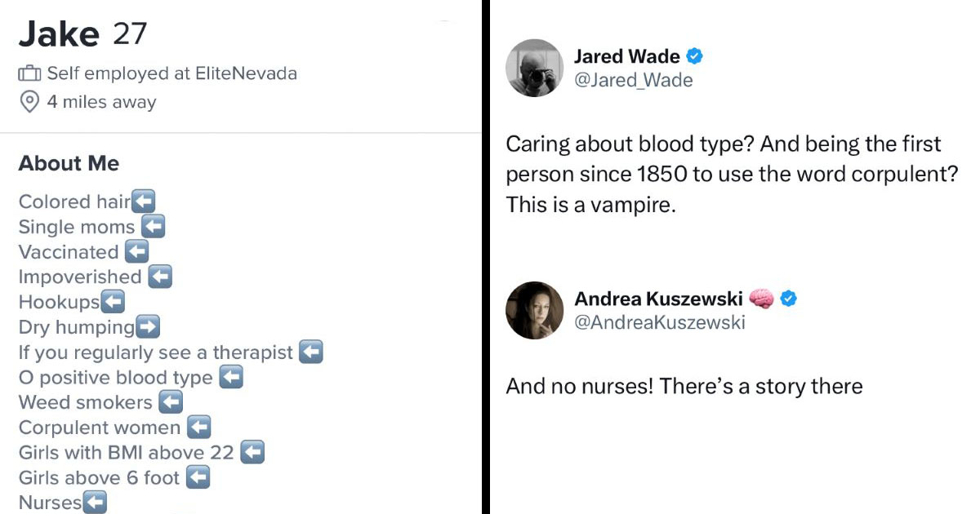Click the briefcase icon beside EliteNevada
980x514 pixels.
pos(29,73)
